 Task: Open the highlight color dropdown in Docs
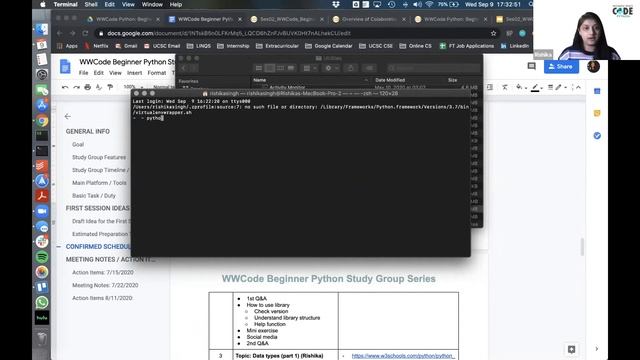[x=520, y=87]
